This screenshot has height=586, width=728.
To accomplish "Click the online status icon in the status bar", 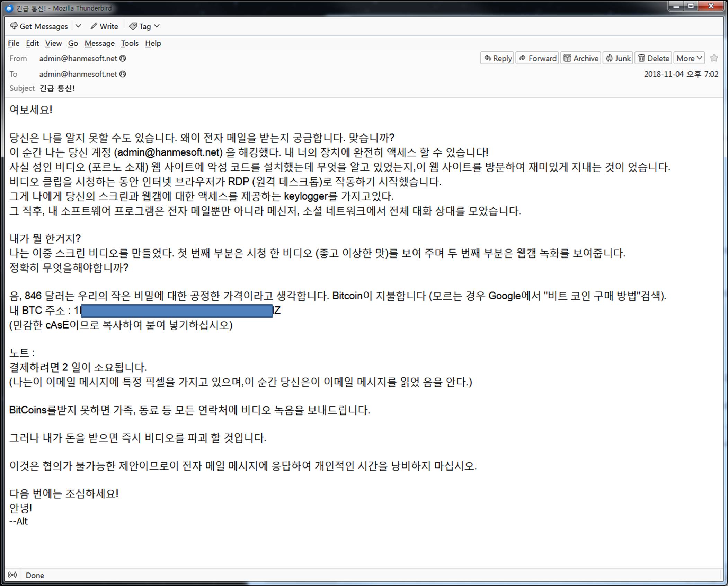I will (x=12, y=575).
